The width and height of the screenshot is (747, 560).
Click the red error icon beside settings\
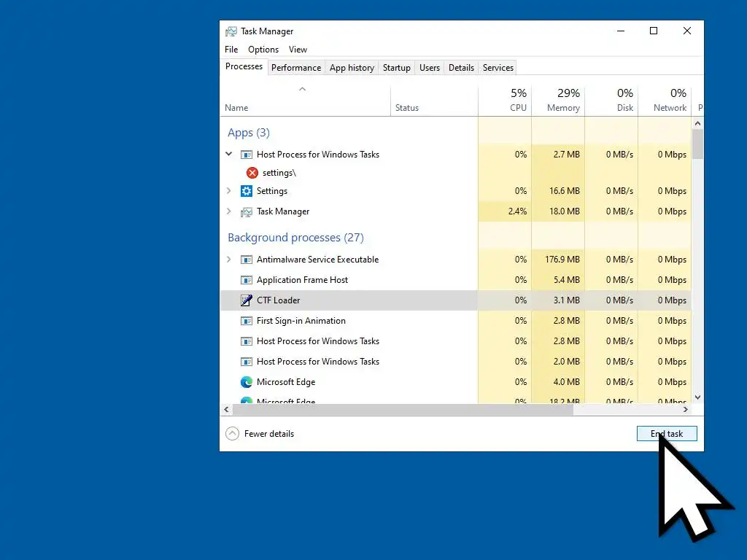[x=252, y=173]
